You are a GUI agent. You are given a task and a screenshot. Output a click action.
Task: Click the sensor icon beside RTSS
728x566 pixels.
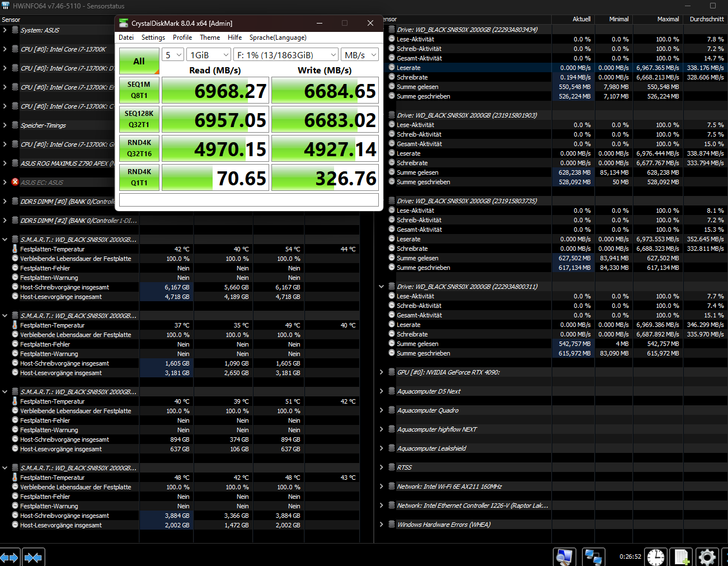392,467
